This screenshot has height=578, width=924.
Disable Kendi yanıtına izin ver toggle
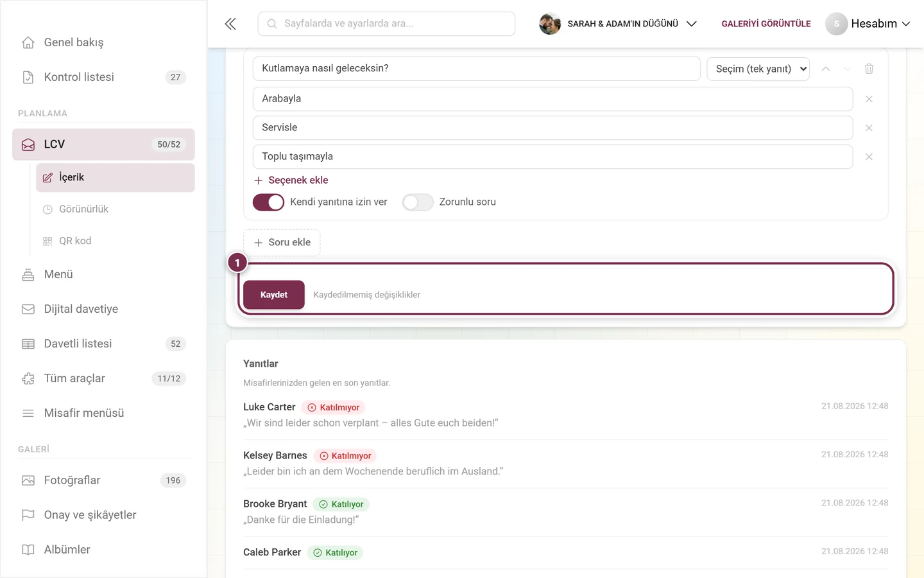(268, 202)
